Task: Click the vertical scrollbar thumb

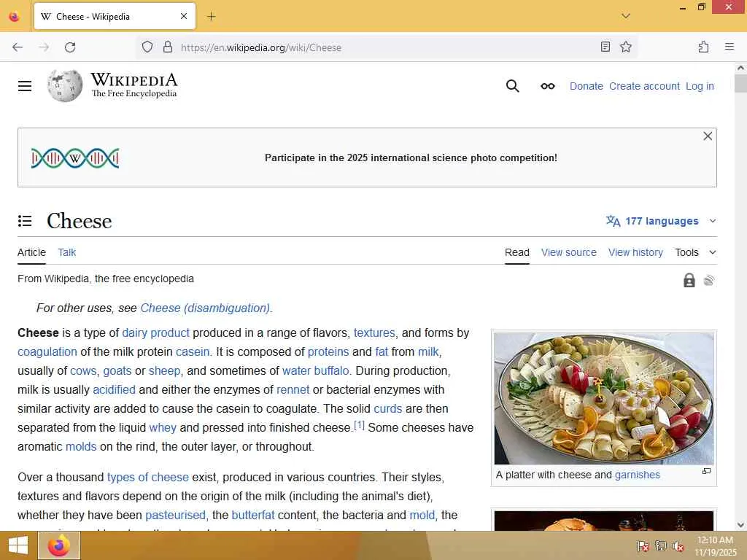Action: click(741, 84)
